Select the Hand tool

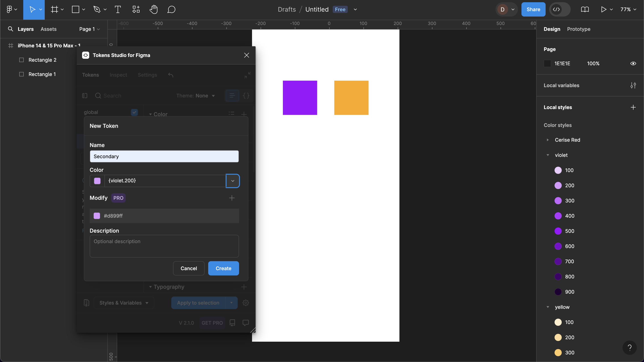point(153,9)
